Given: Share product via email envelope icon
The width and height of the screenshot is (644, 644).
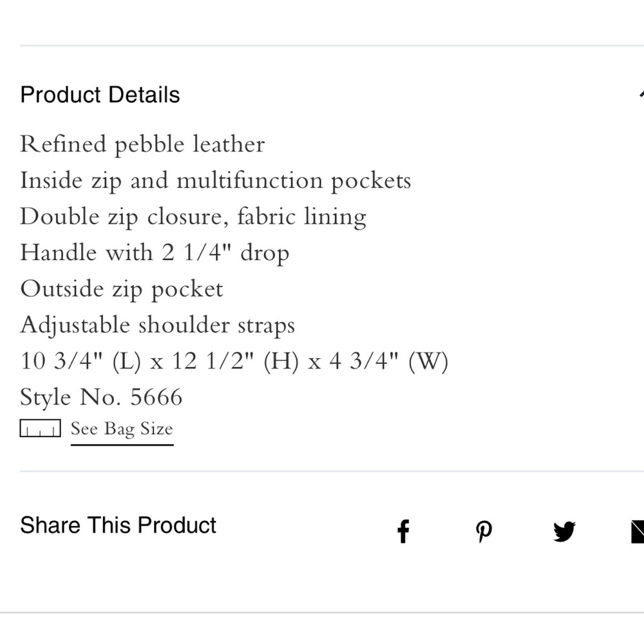Looking at the screenshot, I should click(x=637, y=532).
